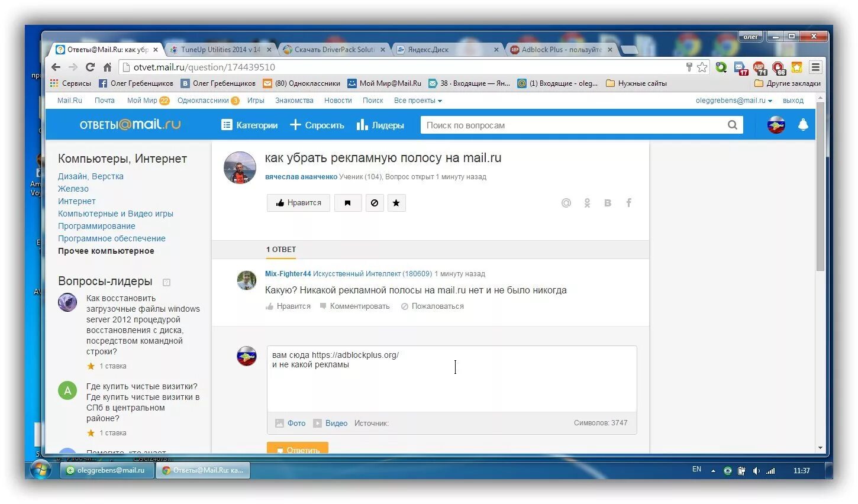The width and height of the screenshot is (858, 504).
Task: Open the notifications bell icon
Action: 803,125
